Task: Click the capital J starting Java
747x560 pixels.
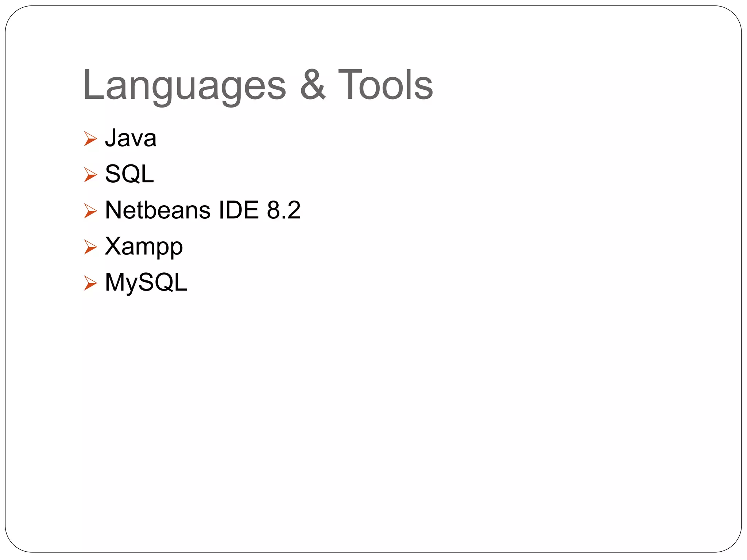Action: [x=111, y=137]
